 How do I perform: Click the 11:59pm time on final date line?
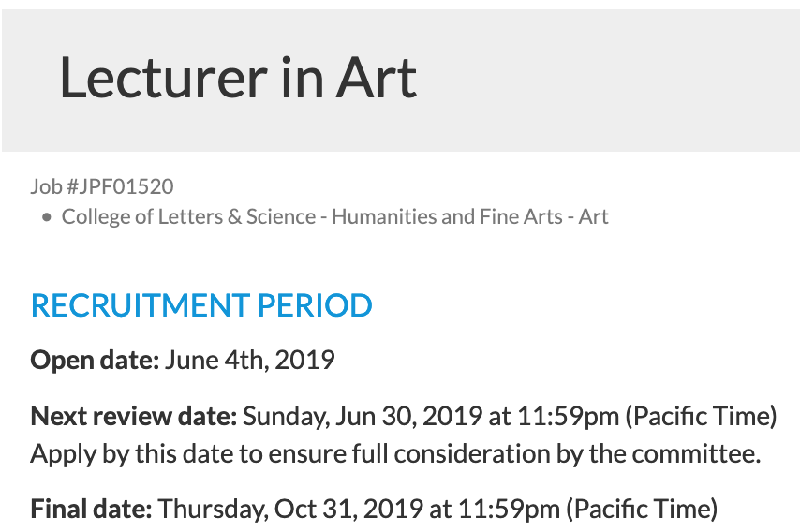pyautogui.click(x=509, y=509)
